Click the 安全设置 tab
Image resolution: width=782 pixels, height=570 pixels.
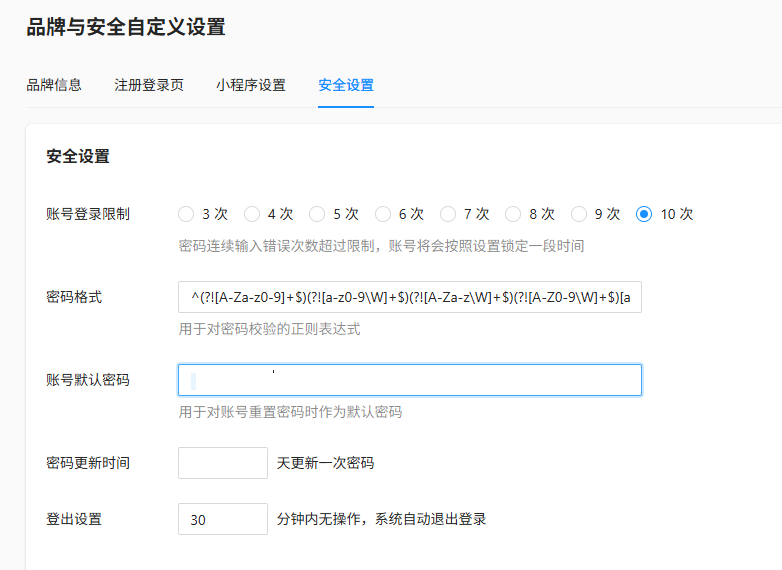(x=346, y=85)
